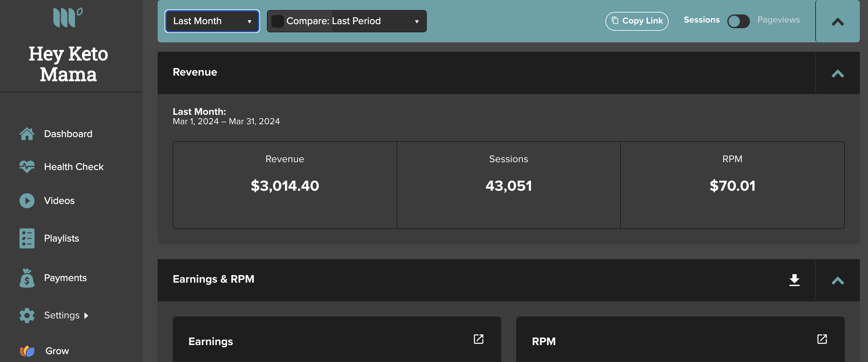
Task: Click the Last Month: label
Action: pyautogui.click(x=199, y=111)
